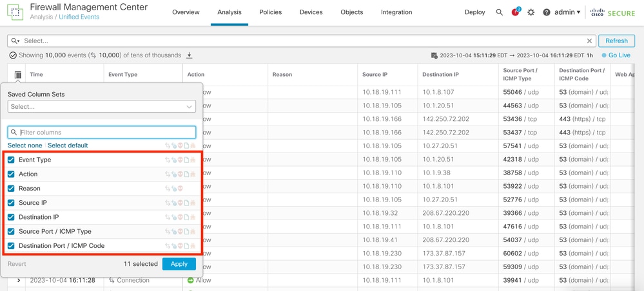Focus the main event search field
The image size is (644, 291).
(302, 41)
